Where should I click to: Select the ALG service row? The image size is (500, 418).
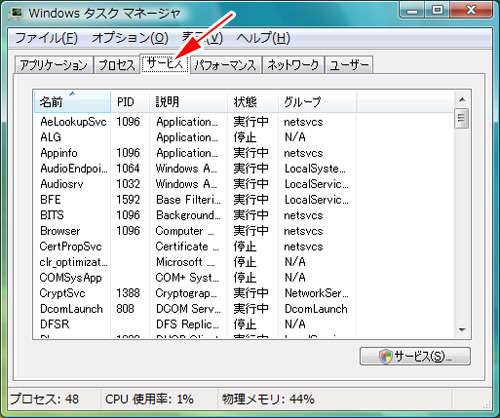pyautogui.click(x=195, y=137)
